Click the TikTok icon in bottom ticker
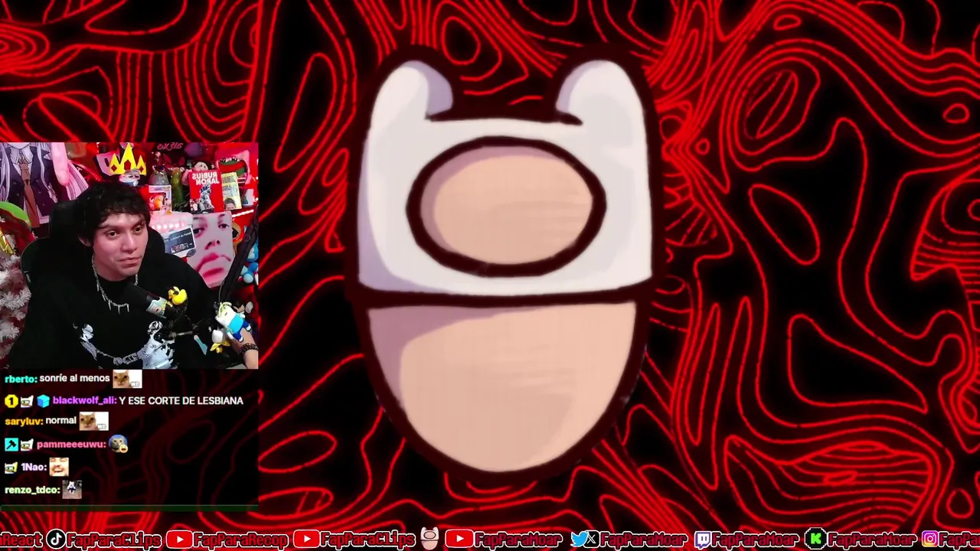The height and width of the screenshot is (551, 980). [x=56, y=540]
